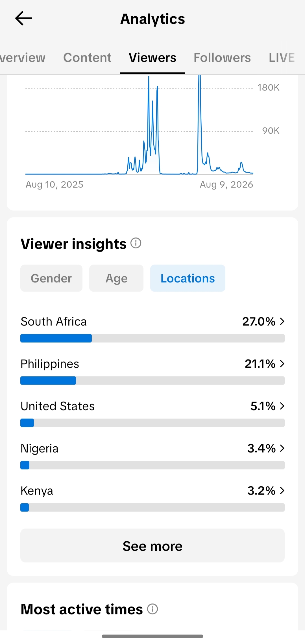
Task: Expand Kenya details chevron
Action: 282,491
